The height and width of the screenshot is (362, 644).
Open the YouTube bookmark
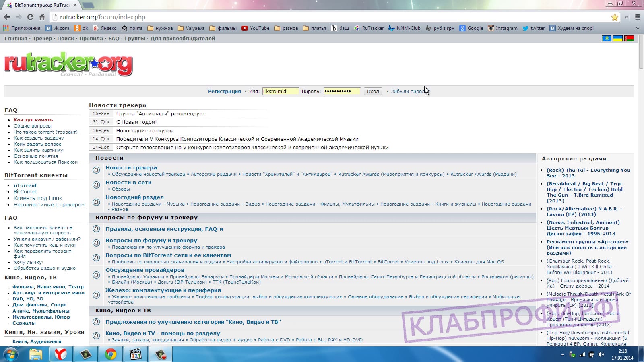tap(256, 28)
